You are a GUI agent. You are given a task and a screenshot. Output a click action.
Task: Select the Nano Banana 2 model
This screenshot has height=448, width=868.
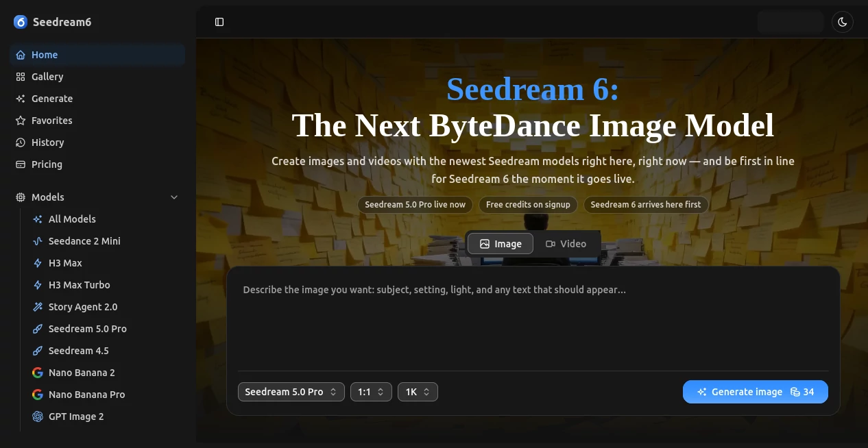(x=106, y=373)
